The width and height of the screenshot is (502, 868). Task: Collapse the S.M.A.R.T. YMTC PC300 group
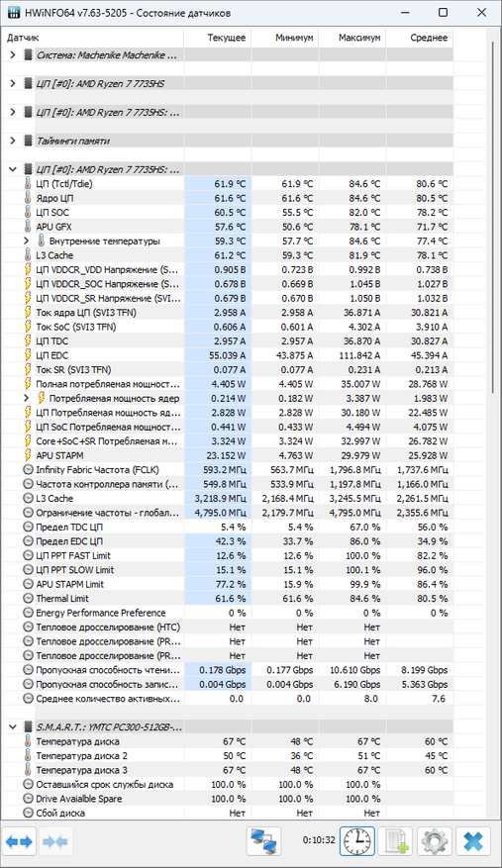13,726
